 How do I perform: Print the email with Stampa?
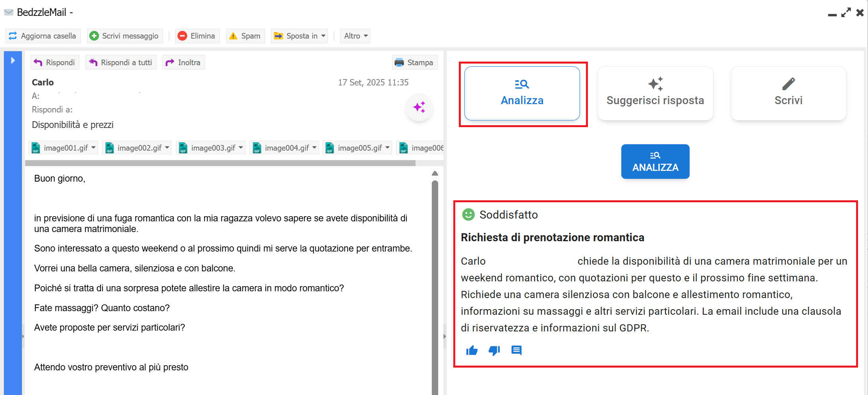(415, 62)
